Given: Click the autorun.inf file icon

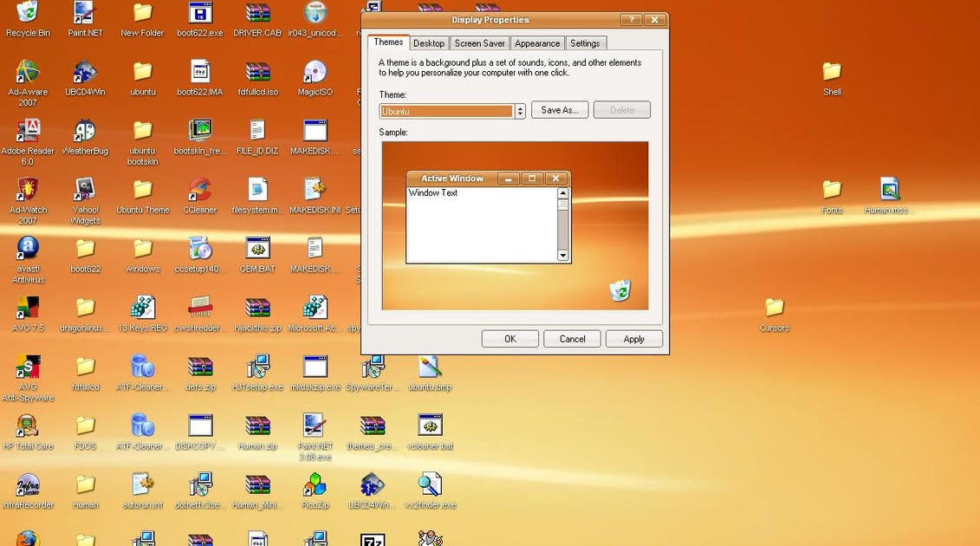Looking at the screenshot, I should (x=142, y=484).
